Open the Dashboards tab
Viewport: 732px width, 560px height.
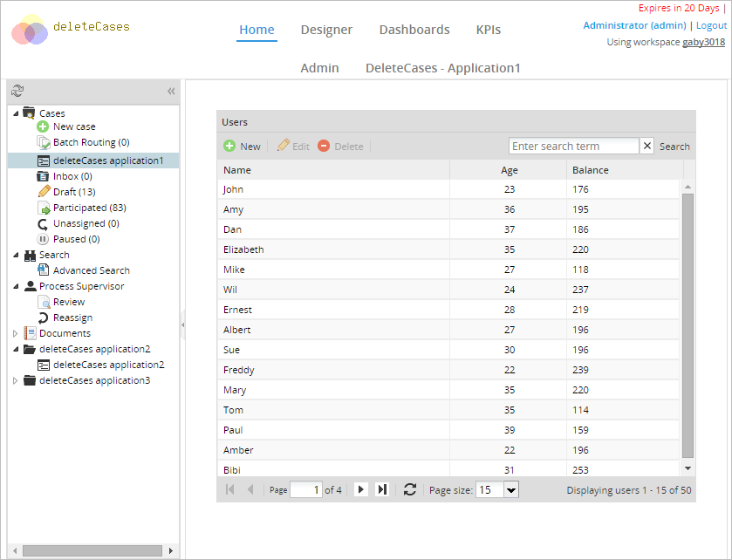(414, 30)
